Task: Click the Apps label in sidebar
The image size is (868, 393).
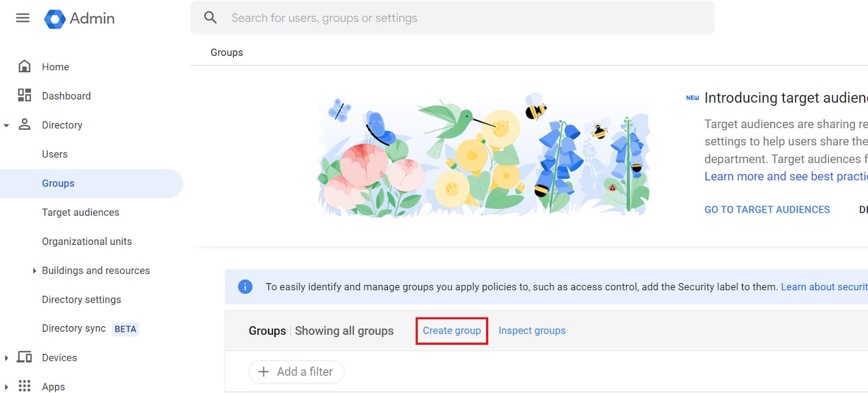Action: coord(53,386)
